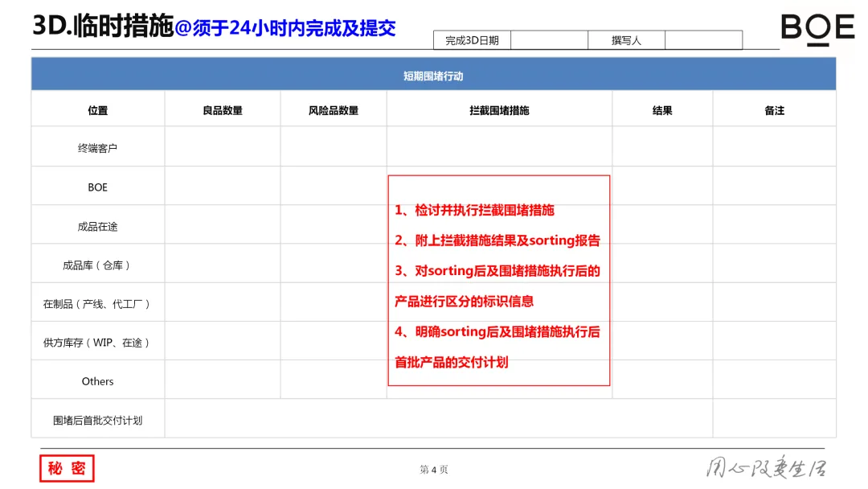Click the 成品库（仓库） row label
This screenshot has height=489, width=868.
[x=97, y=265]
